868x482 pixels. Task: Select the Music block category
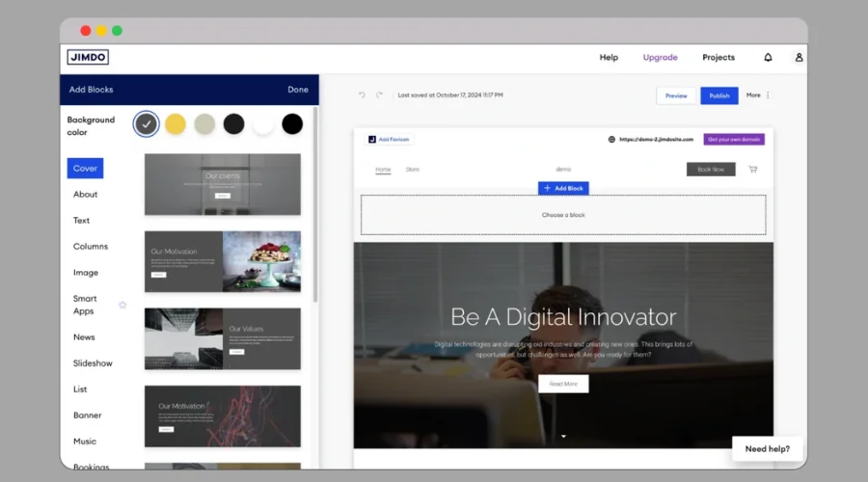click(85, 442)
